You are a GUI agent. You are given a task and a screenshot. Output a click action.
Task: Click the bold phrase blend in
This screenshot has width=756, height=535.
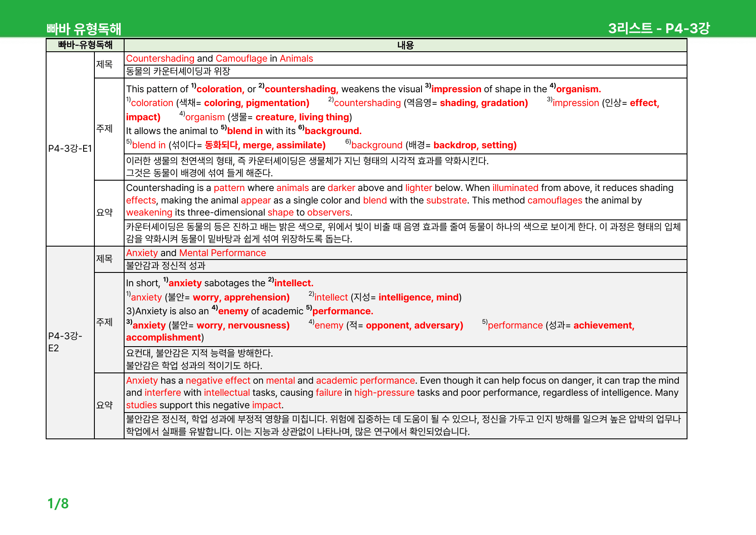click(x=245, y=131)
